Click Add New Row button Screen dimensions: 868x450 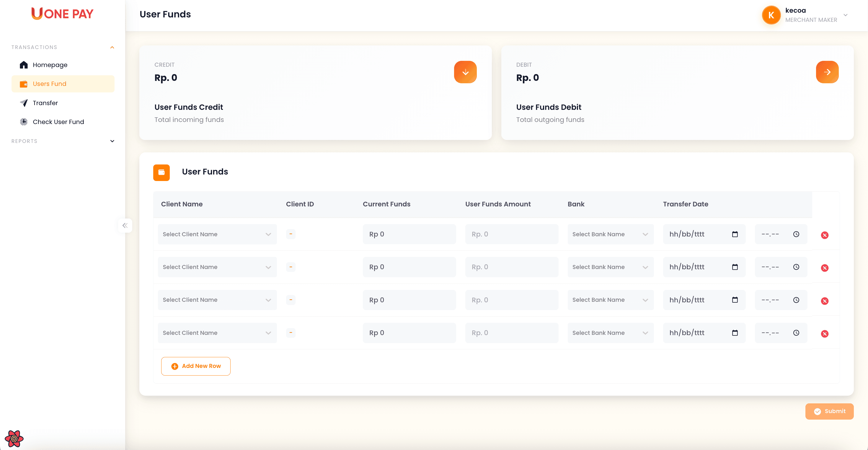(x=196, y=366)
